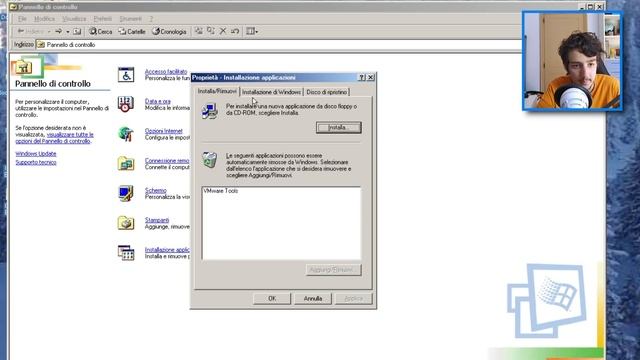Click the Installazione applicazioni icon
Viewport: 640px width, 360px height.
(x=126, y=253)
